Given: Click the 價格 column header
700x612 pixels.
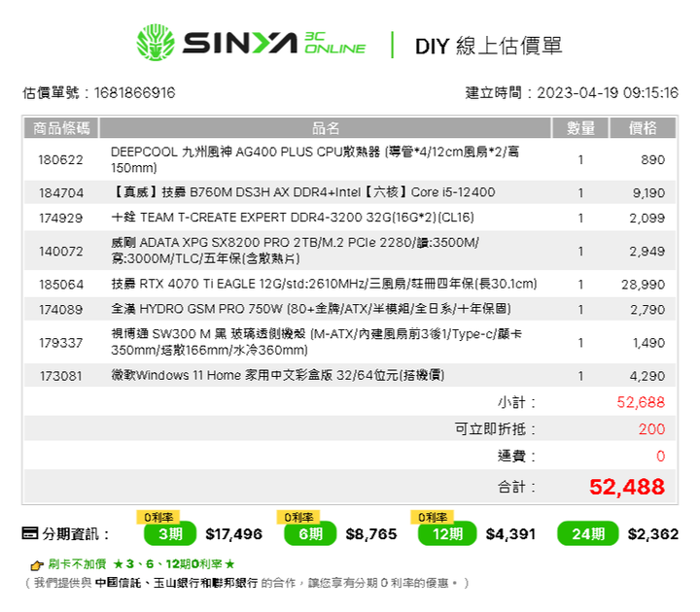Looking at the screenshot, I should tap(643, 128).
